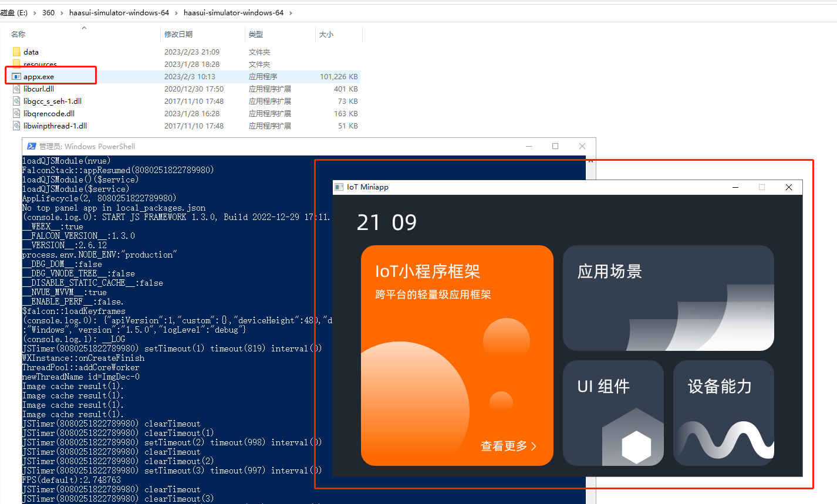Screen dimensions: 837x504
Task: Click FPS(default) line in PowerShell output
Action: (72, 480)
